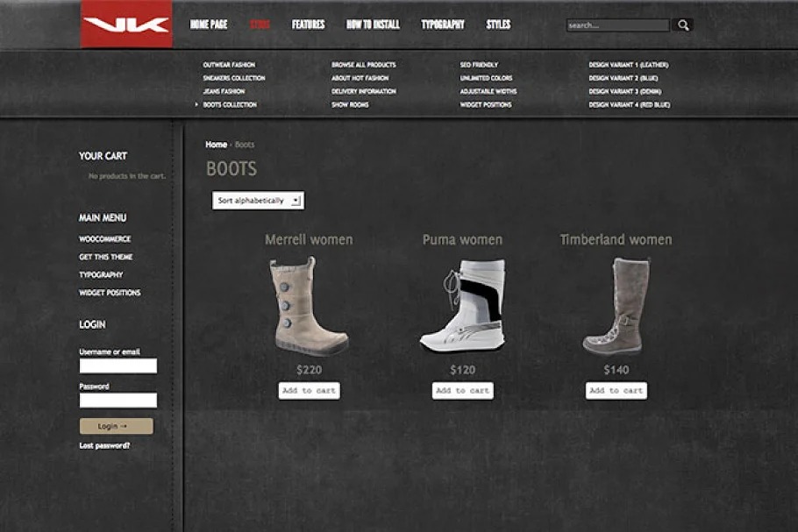The image size is (798, 532).
Task: View the Merrell women boot image
Action: (309, 304)
